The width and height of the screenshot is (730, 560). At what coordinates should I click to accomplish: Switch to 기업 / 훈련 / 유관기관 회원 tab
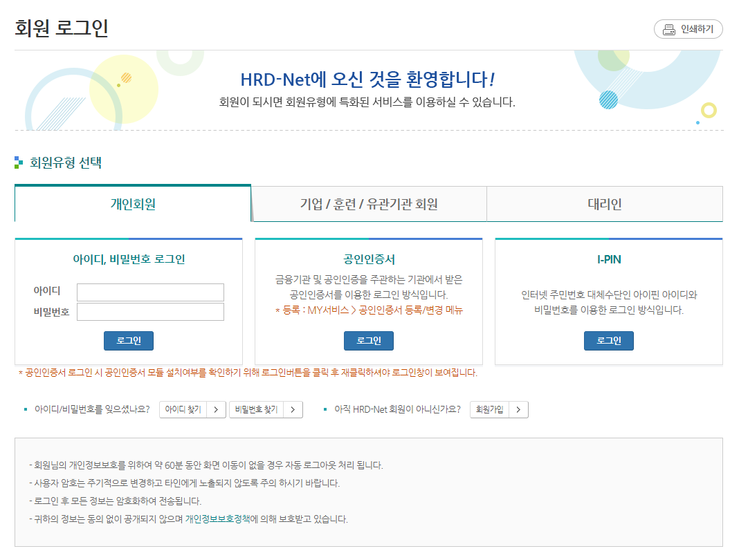(369, 204)
